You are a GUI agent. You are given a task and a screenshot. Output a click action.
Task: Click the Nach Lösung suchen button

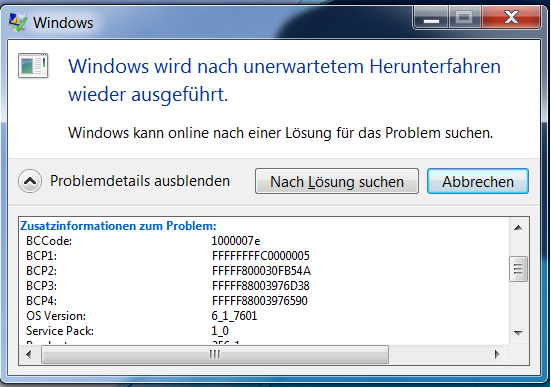pyautogui.click(x=337, y=181)
